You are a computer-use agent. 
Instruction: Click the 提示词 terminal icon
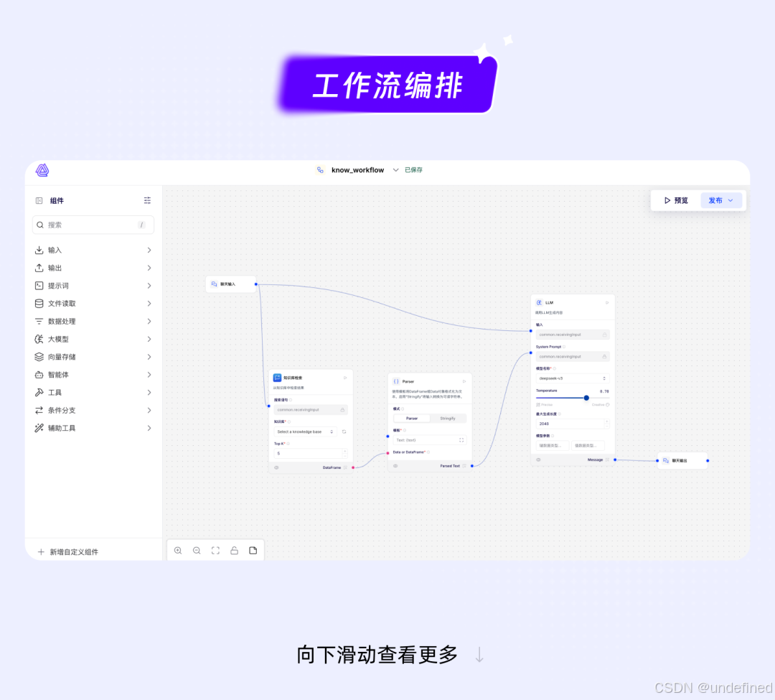point(39,286)
